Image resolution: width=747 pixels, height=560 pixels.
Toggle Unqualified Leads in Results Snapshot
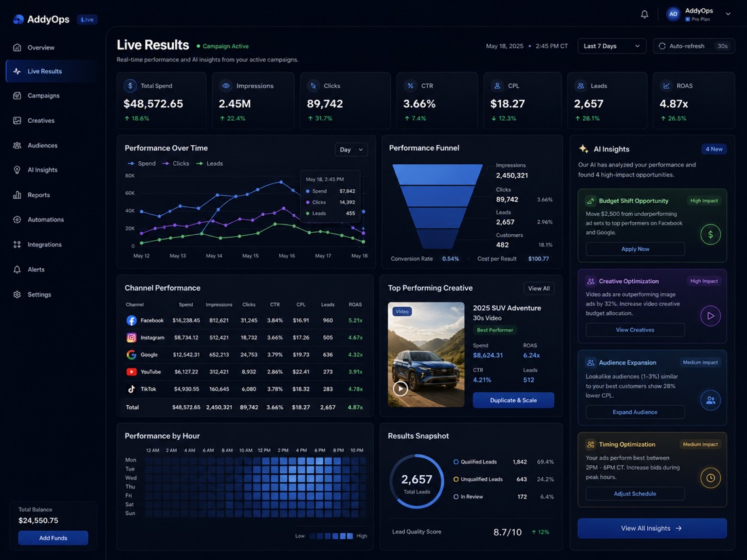click(478, 479)
